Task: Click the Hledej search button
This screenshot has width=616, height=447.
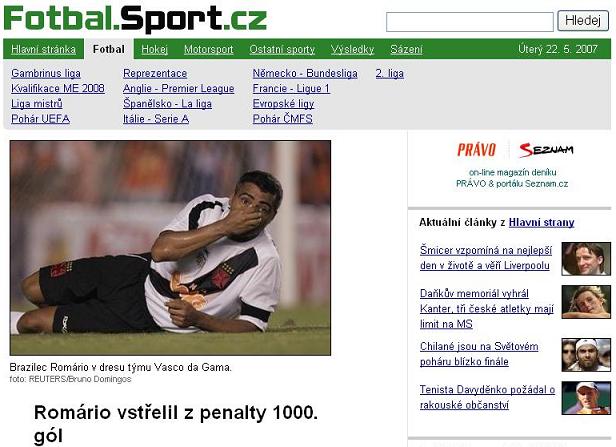Action: [583, 21]
